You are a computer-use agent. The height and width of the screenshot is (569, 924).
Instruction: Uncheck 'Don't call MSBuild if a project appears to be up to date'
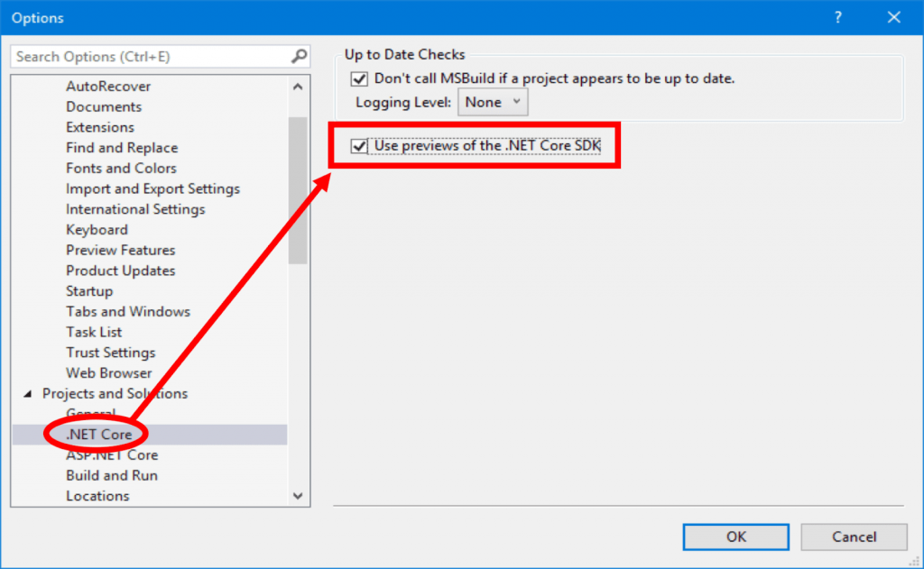[x=359, y=78]
